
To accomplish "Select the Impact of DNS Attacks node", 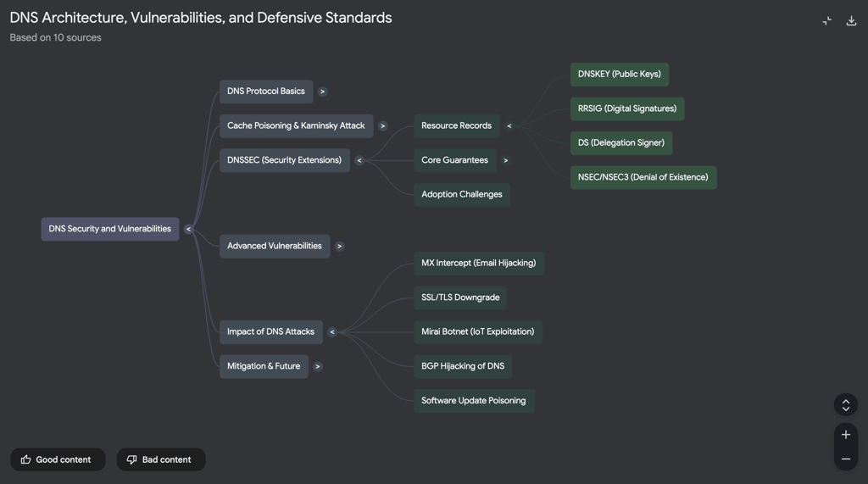I will [x=270, y=331].
